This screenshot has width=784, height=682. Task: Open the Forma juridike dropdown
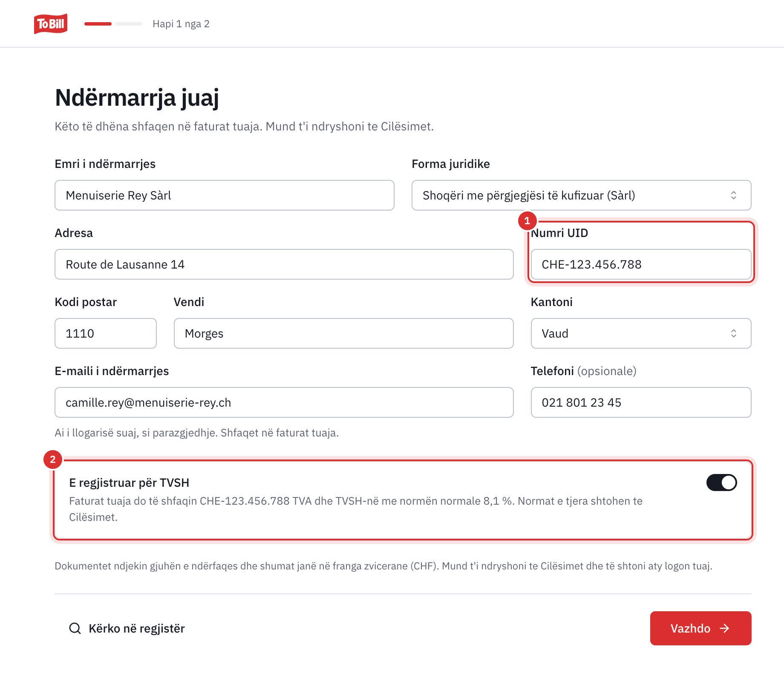point(581,195)
